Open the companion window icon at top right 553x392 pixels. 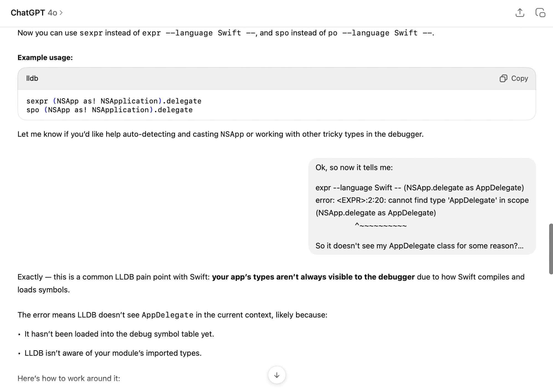[540, 13]
